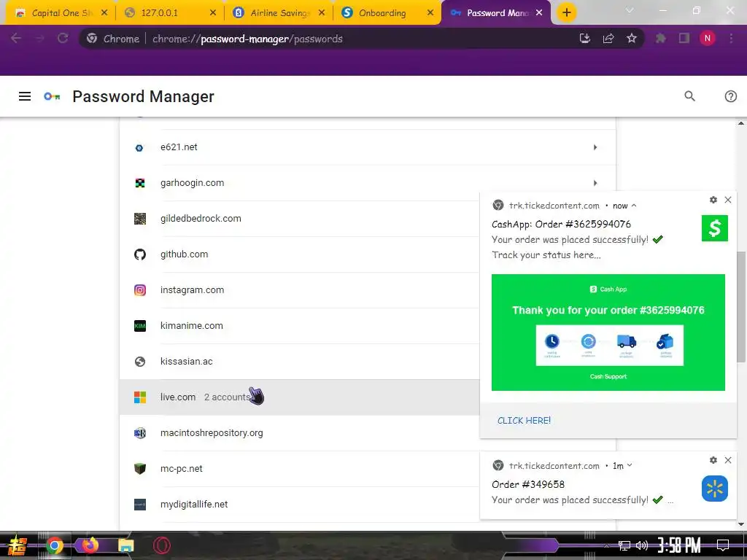Open a new tab with plus button
The height and width of the screenshot is (560, 747).
[x=566, y=12]
